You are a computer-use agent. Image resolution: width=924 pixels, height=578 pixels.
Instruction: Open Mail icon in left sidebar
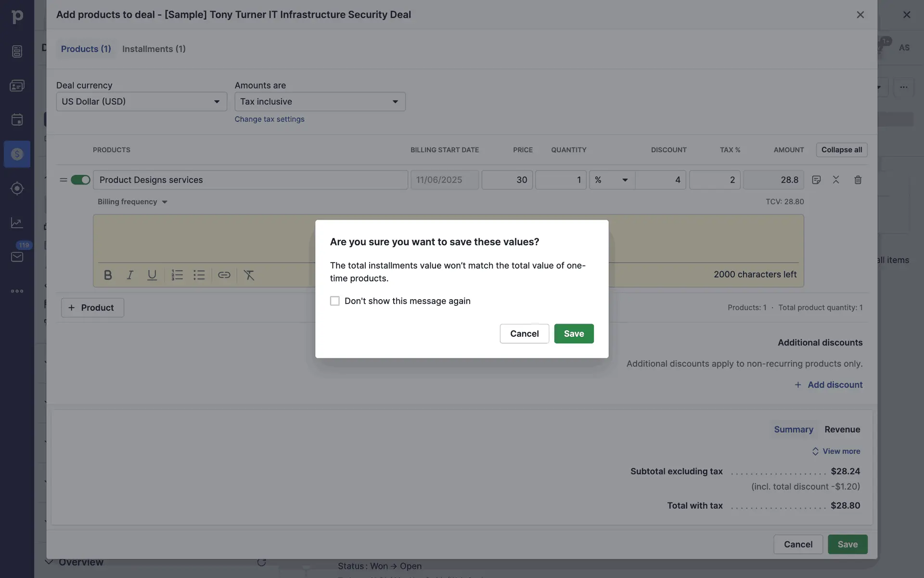[x=17, y=257]
